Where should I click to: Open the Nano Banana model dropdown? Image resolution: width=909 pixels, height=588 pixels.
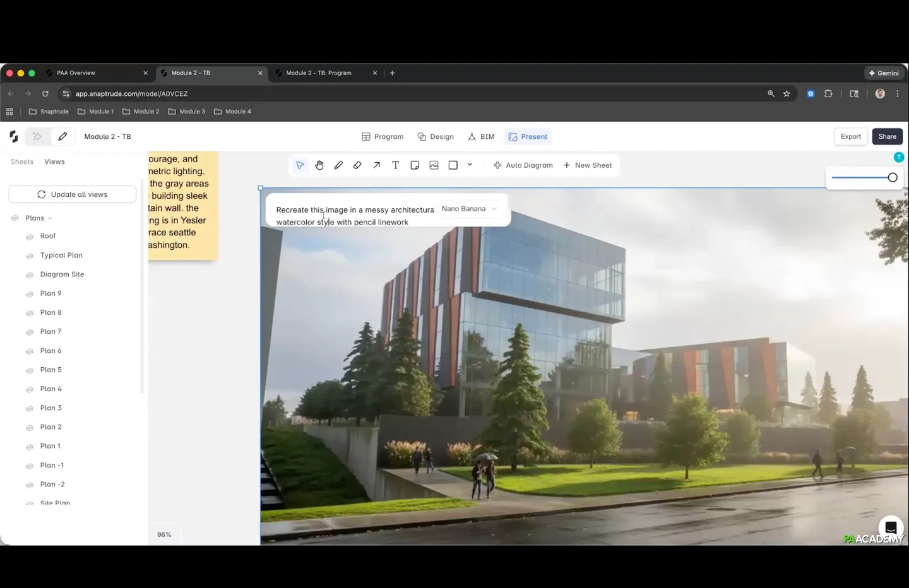(469, 209)
